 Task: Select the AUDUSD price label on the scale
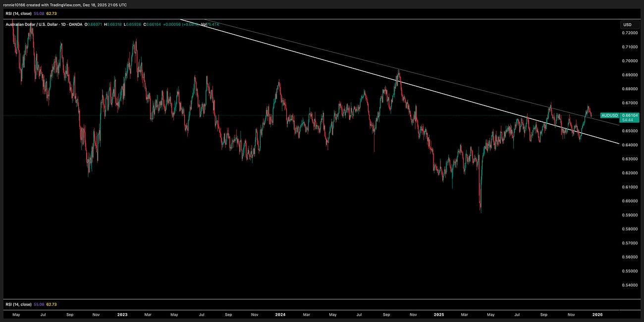pyautogui.click(x=609, y=115)
